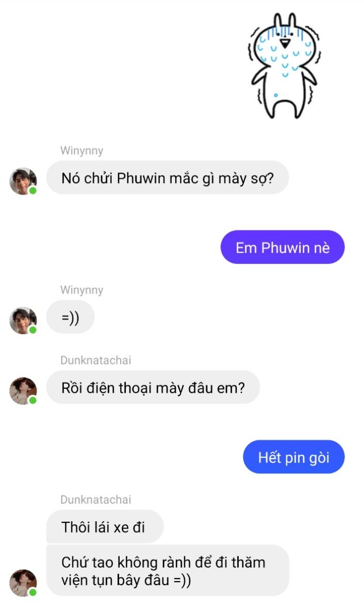The width and height of the screenshot is (364, 611).
Task: Open Dunknatachai name above "Rồi điện thoại" message
Action: (95, 360)
